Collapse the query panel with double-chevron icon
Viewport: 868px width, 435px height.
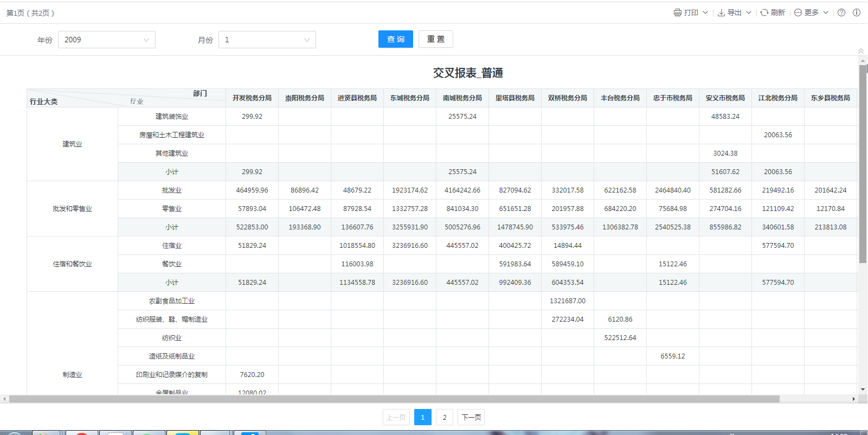[861, 51]
